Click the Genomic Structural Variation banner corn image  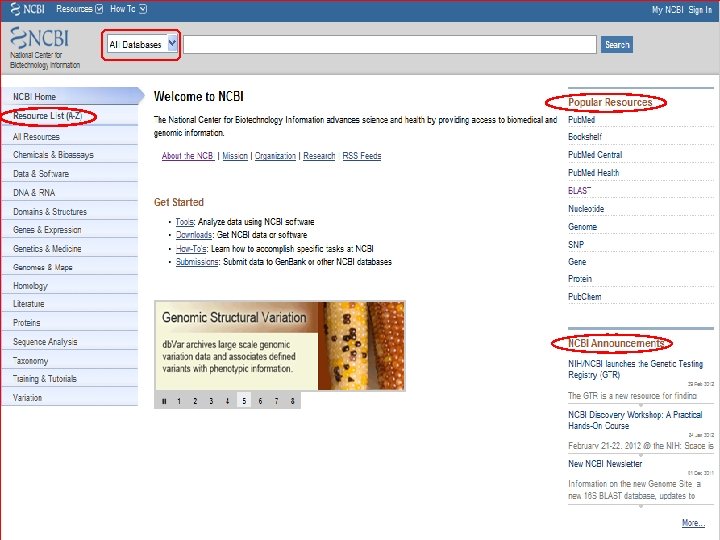pos(361,346)
